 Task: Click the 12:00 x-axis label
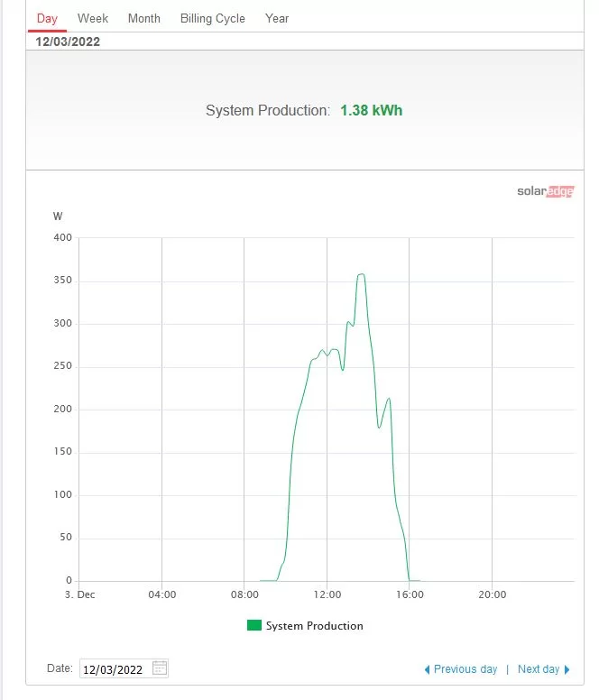coord(327,594)
